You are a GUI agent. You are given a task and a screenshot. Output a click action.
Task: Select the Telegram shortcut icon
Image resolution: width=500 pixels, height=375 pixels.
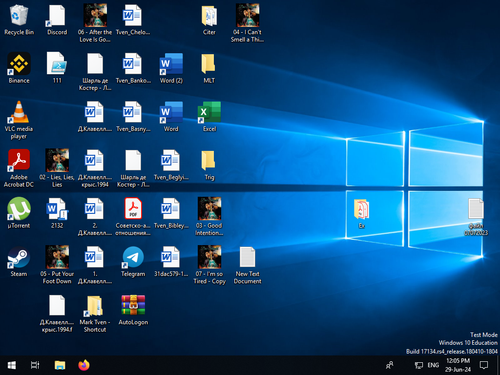coord(133,257)
